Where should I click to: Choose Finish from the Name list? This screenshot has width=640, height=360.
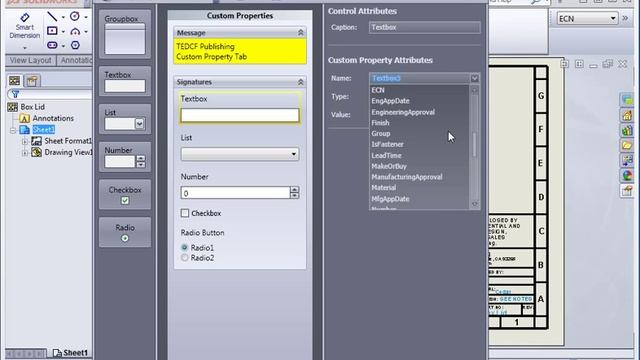pos(420,122)
